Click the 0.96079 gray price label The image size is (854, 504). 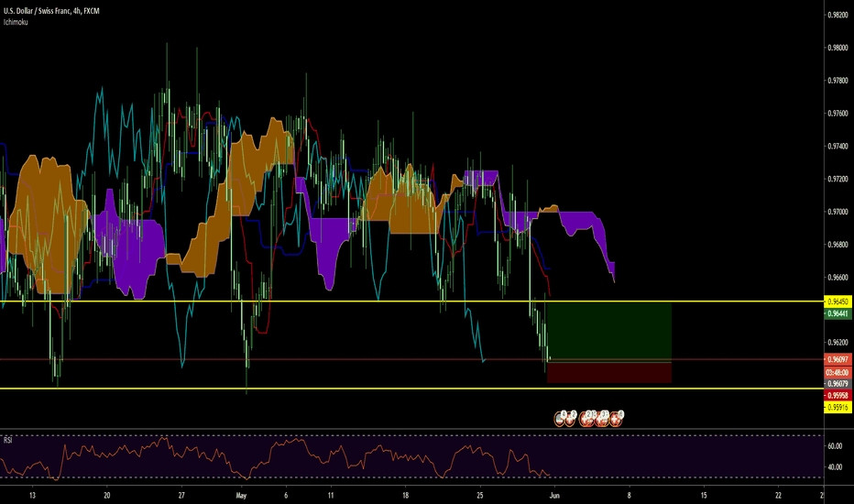(838, 384)
